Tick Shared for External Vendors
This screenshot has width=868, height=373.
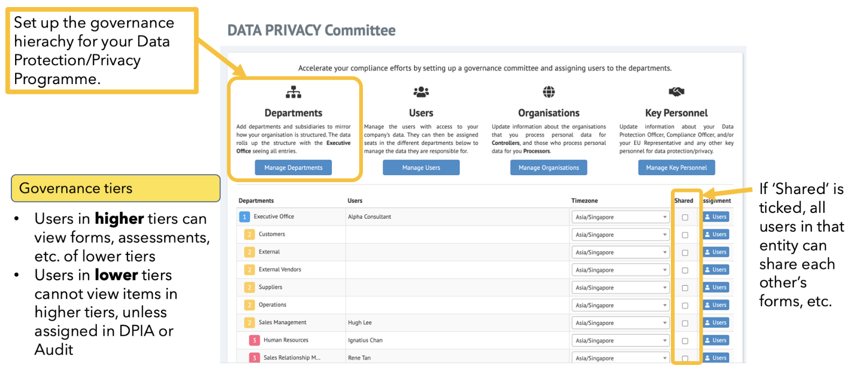tap(685, 270)
